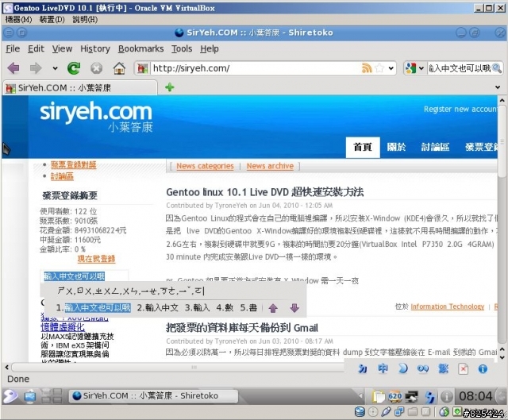This screenshot has width=508, height=420.
Task: Click the http://siryeh.com/ address field
Action: pyautogui.click(x=256, y=68)
